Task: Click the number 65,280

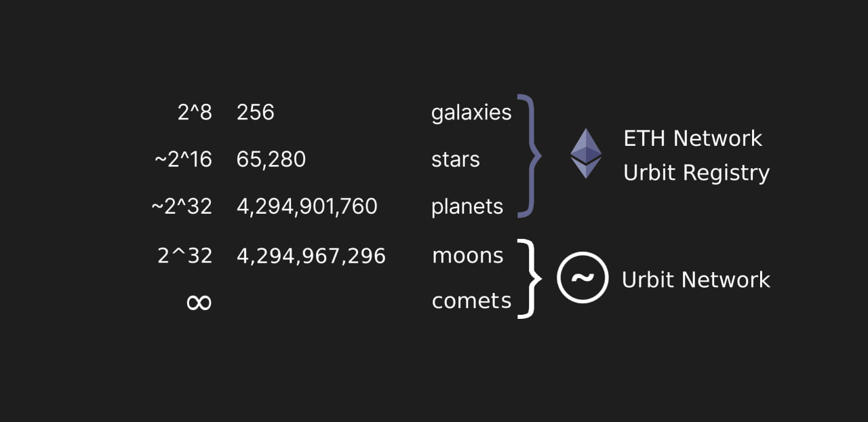Action: point(271,160)
